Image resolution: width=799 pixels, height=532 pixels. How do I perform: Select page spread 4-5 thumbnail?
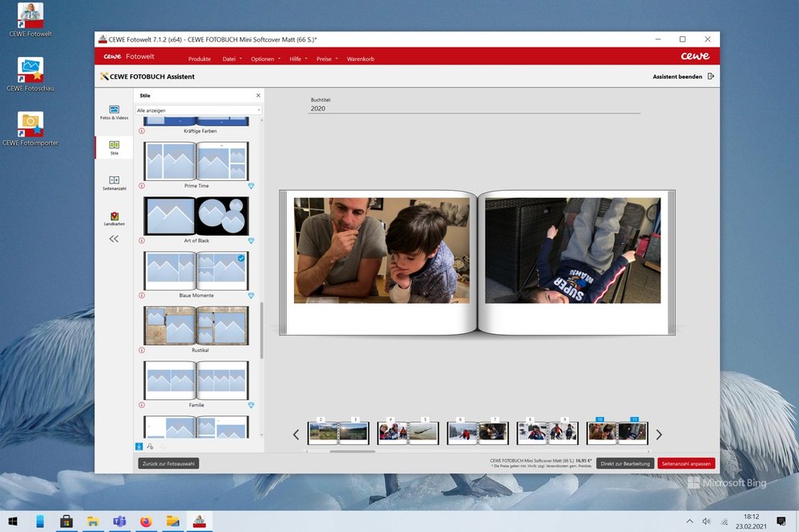(408, 433)
